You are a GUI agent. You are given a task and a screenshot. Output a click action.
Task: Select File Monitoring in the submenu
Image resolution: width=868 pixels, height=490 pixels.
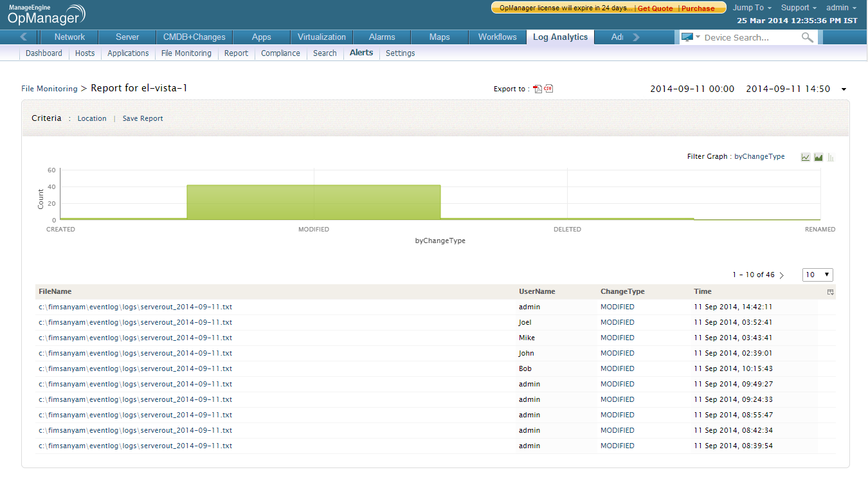(x=186, y=53)
